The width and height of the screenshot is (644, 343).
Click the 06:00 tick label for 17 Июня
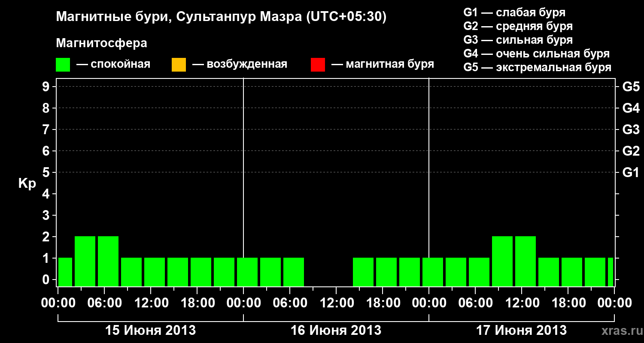[x=476, y=303]
